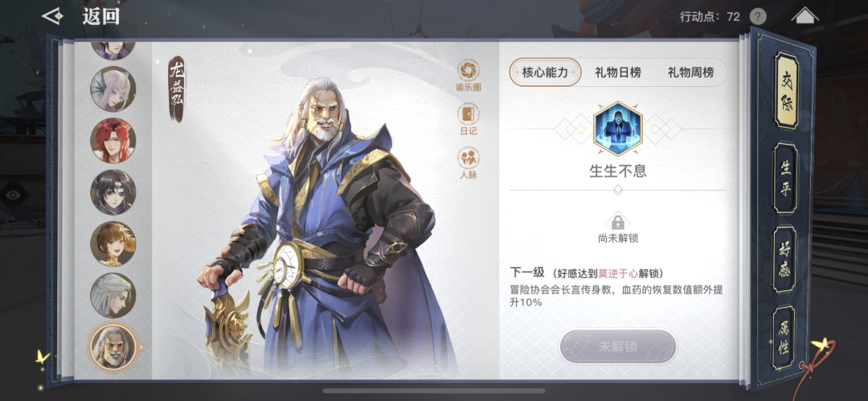This screenshot has width=868, height=401.
Task: Open the question mark help icon
Action: [x=758, y=17]
